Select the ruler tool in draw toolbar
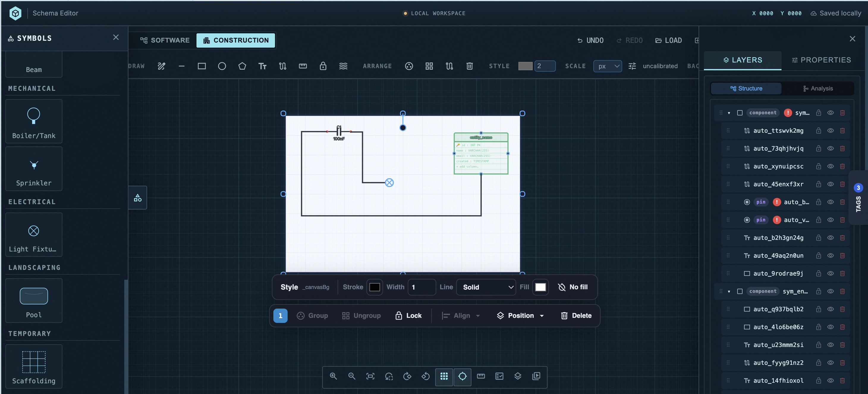The height and width of the screenshot is (394, 868). [303, 66]
